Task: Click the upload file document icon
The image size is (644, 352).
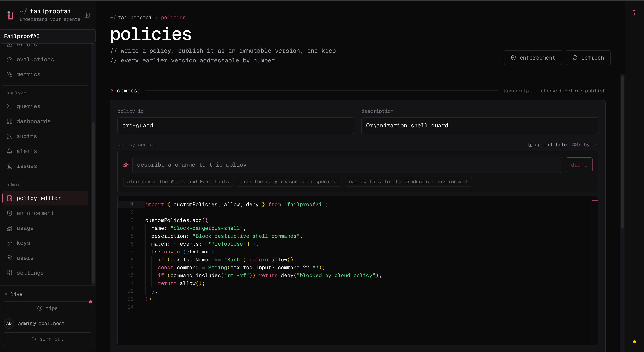Action: 530,145
